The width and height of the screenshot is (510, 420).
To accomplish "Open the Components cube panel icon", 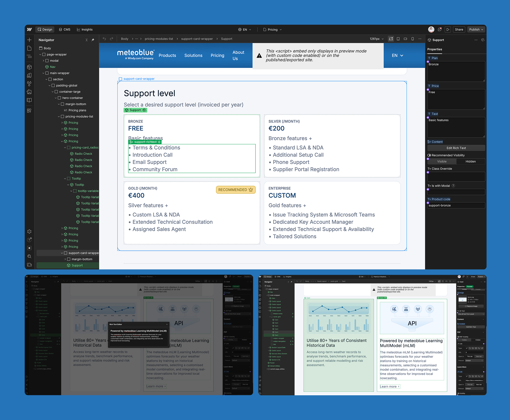I will 29,67.
